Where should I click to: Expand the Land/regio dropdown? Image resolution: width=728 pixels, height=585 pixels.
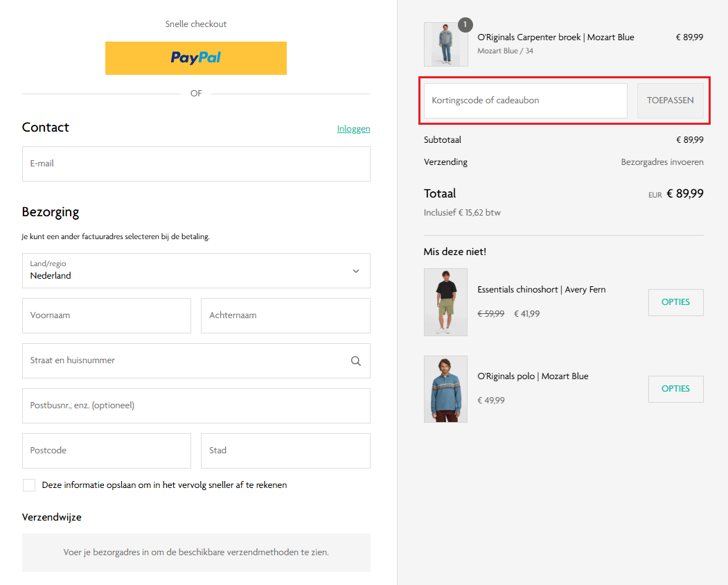tap(196, 271)
